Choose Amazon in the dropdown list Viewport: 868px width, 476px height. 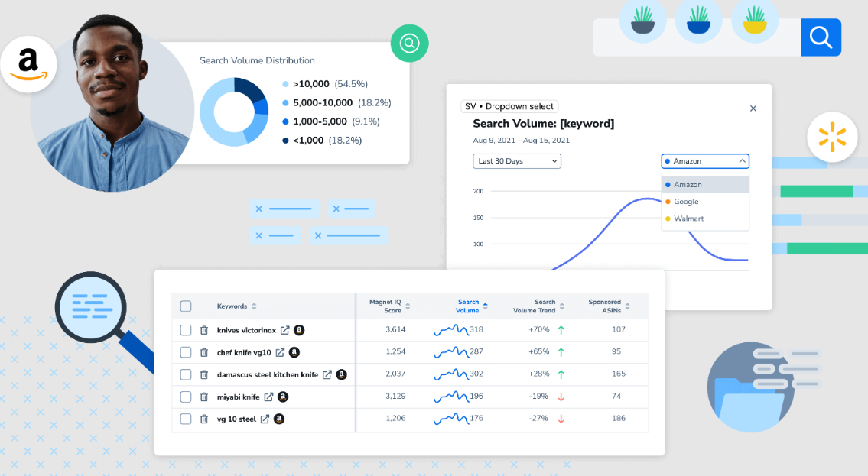point(704,185)
